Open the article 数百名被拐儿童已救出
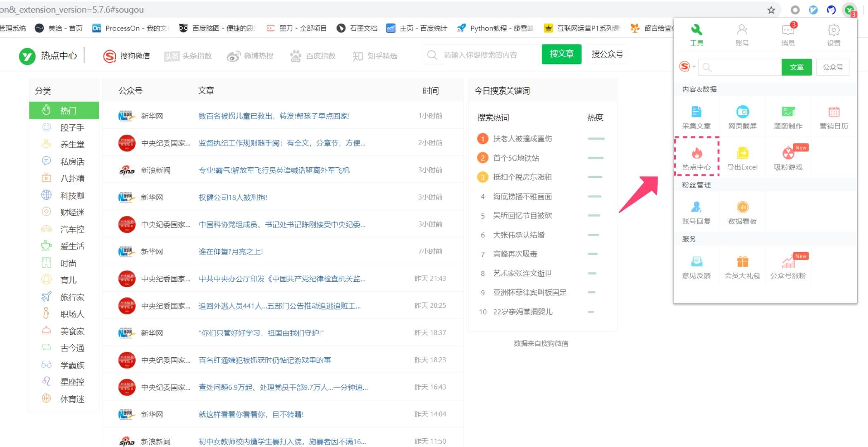 (x=274, y=116)
